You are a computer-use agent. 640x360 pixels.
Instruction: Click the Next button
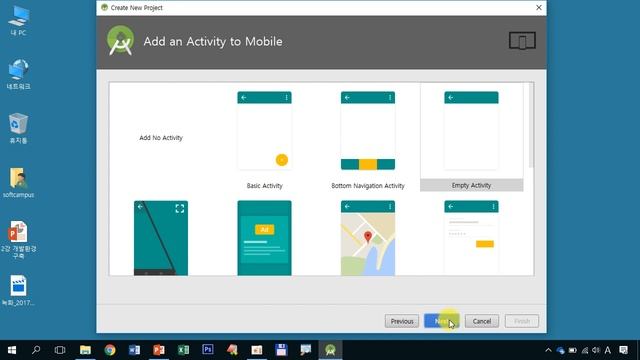click(x=442, y=321)
